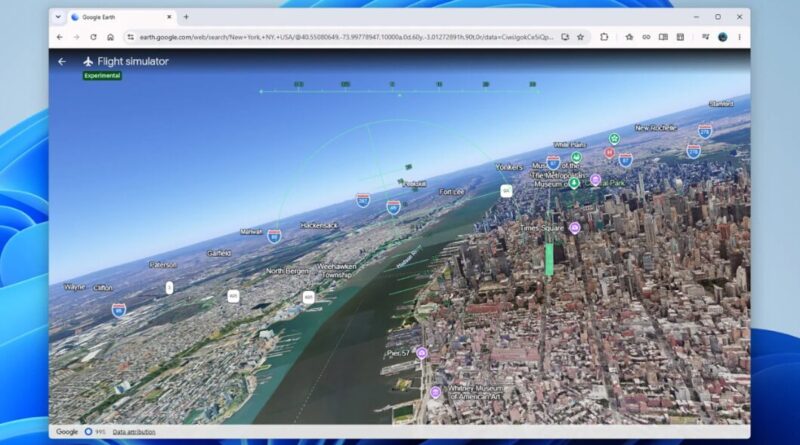
Task: Click the Paterson label
Action: 163,265
